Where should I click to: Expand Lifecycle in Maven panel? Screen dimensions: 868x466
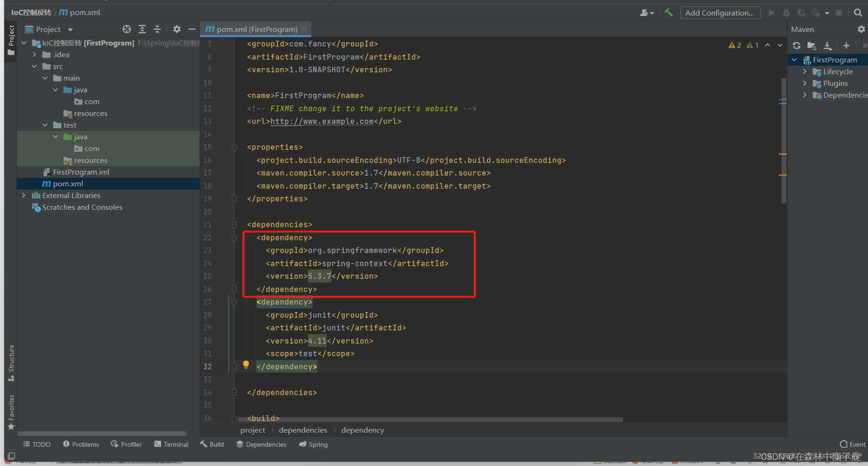tap(805, 71)
